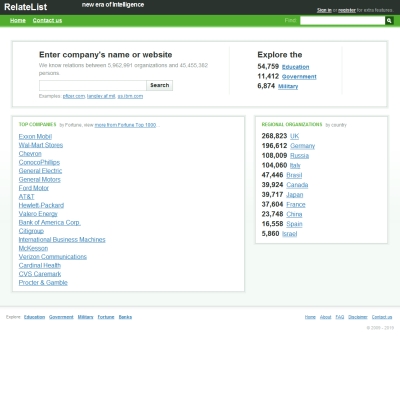Image resolution: width=400 pixels, height=400 pixels.
Task: Open the us.ibm.com example link
Action: [130, 96]
